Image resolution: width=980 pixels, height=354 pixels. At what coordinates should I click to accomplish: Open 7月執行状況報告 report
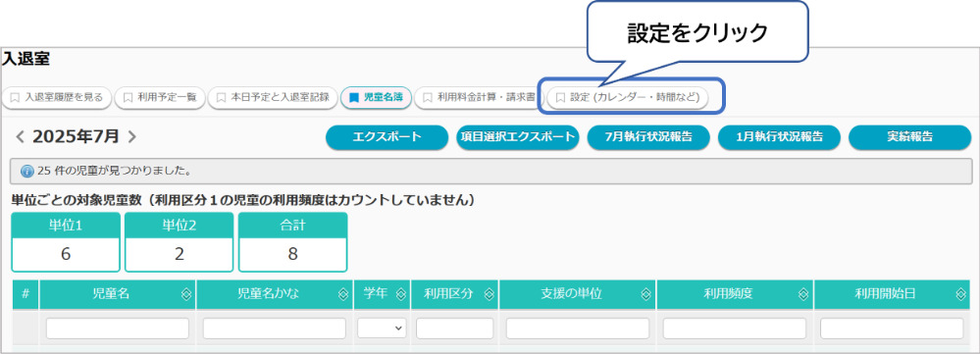click(648, 138)
